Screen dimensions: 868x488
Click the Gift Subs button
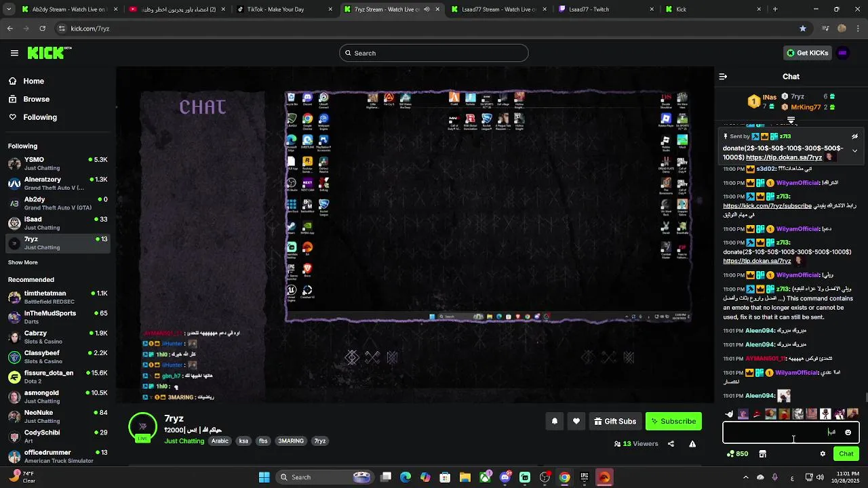pyautogui.click(x=615, y=421)
